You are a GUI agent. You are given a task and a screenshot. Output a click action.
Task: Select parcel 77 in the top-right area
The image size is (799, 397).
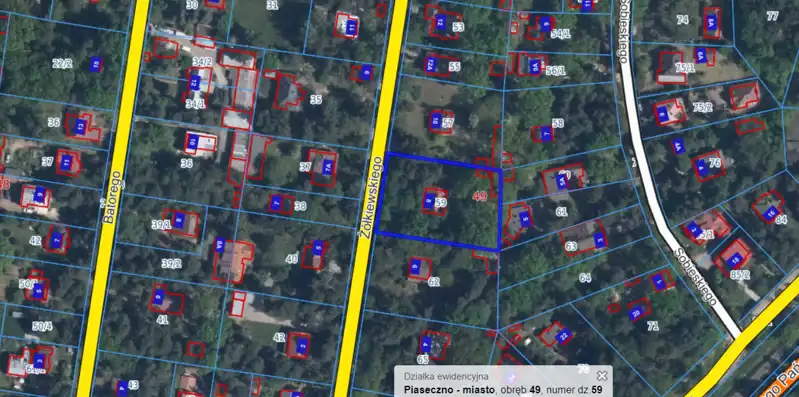773,16
